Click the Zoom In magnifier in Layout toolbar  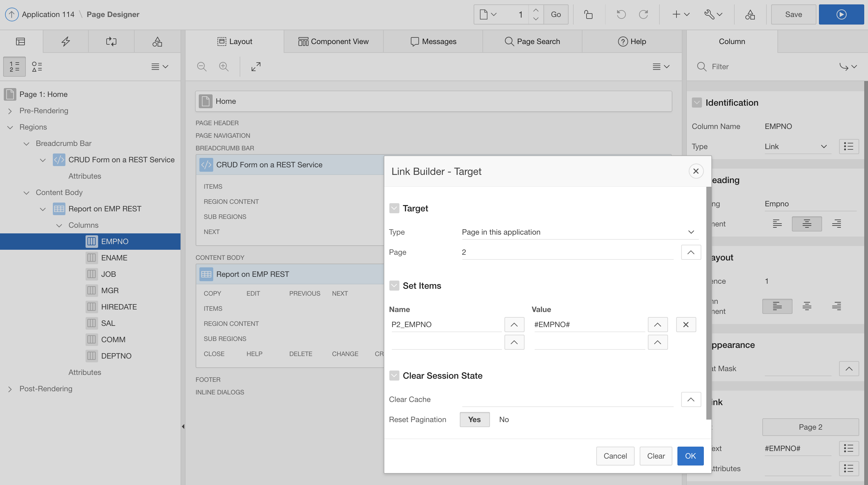(x=224, y=66)
